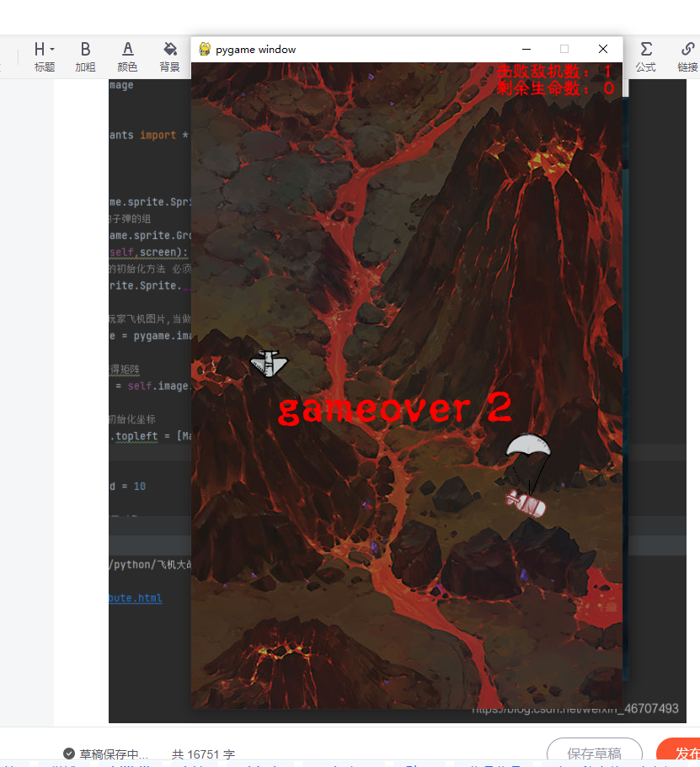
Task: Toggle 加粗 bold formatting
Action: (85, 56)
